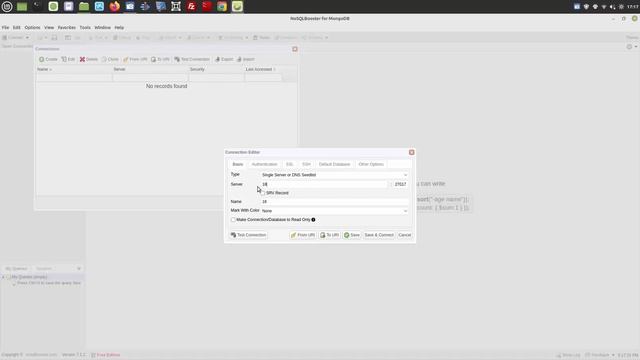Image resolution: width=640 pixels, height=360 pixels.
Task: Click To URI button in Connection Editor
Action: pos(329,235)
